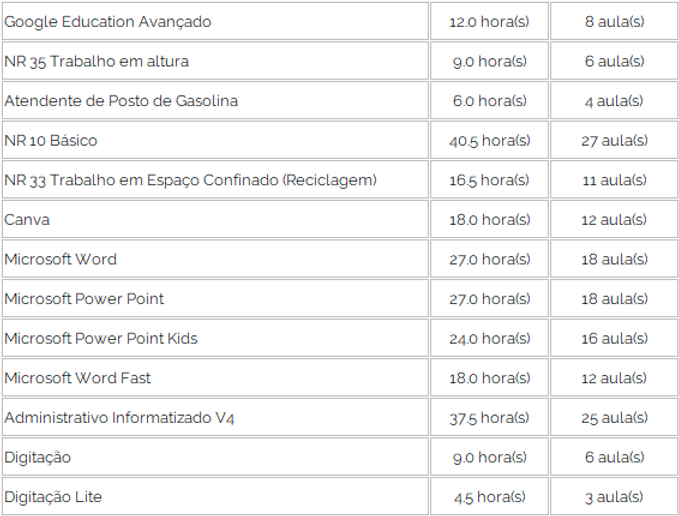Click Microsoft Power Point course name
Image resolution: width=679 pixels, height=516 pixels.
(84, 299)
